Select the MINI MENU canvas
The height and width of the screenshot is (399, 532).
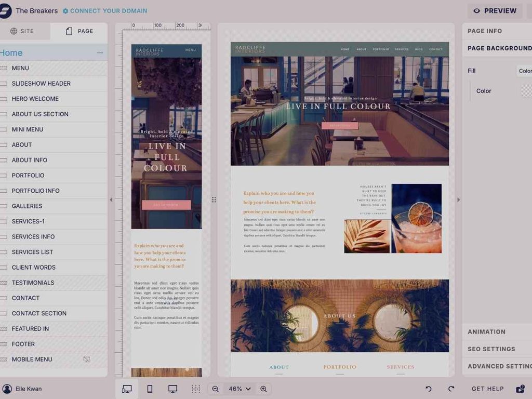click(x=54, y=129)
